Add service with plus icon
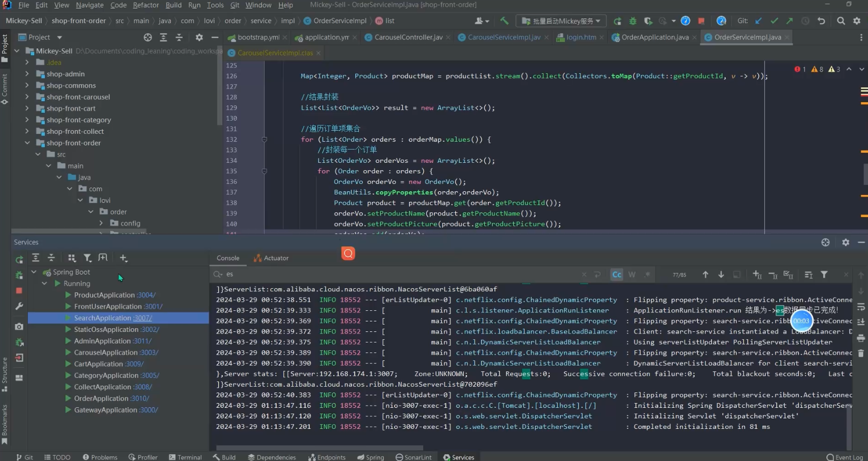 point(123,258)
